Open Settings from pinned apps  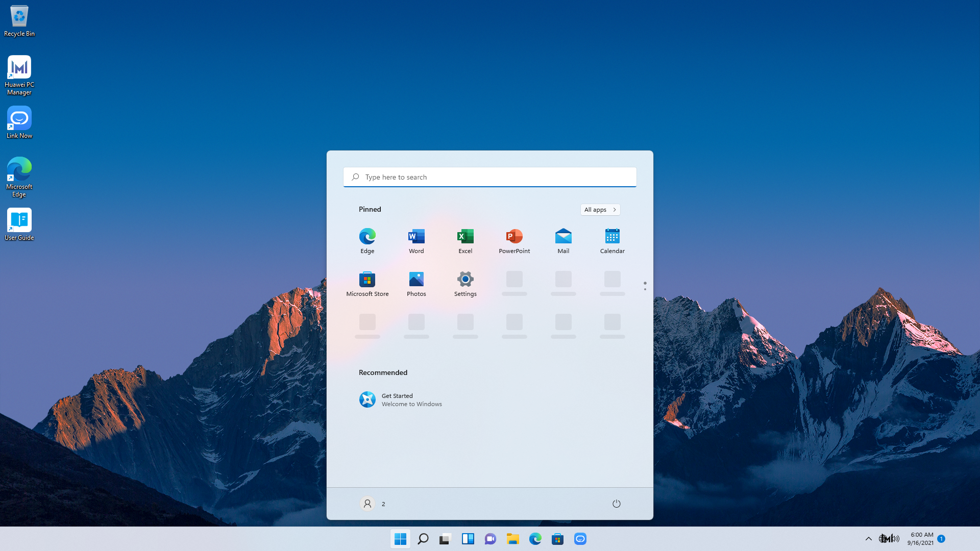465,284
